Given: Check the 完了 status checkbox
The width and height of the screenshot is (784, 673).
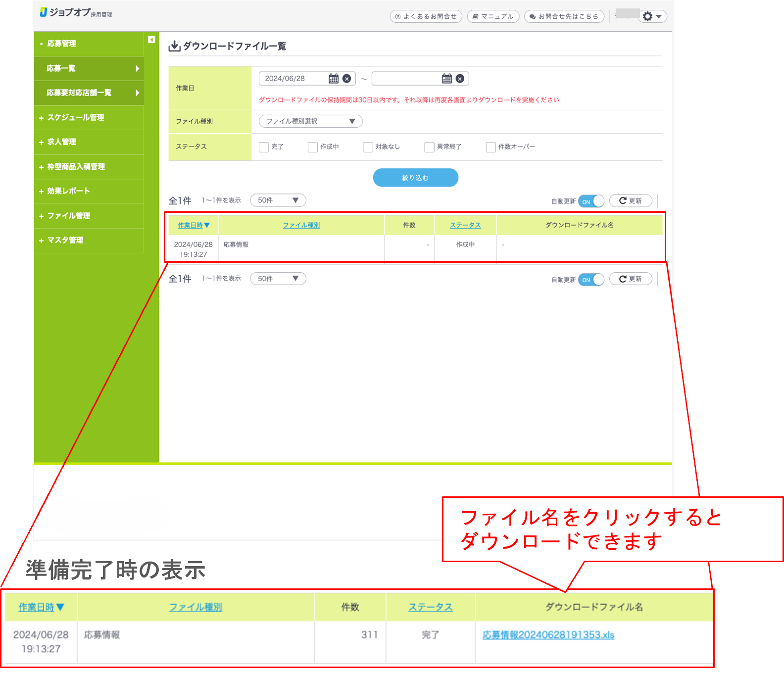Looking at the screenshot, I should pos(264,147).
